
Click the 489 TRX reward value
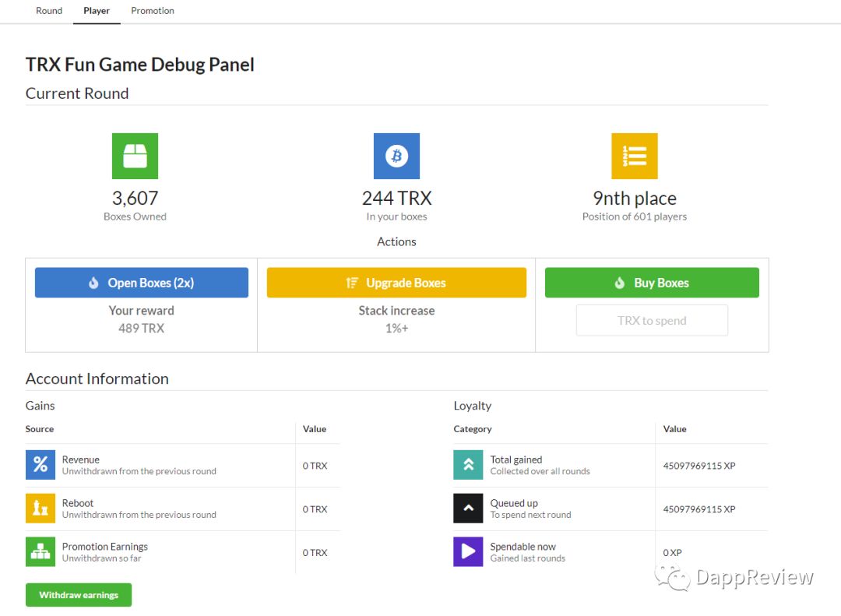click(142, 329)
